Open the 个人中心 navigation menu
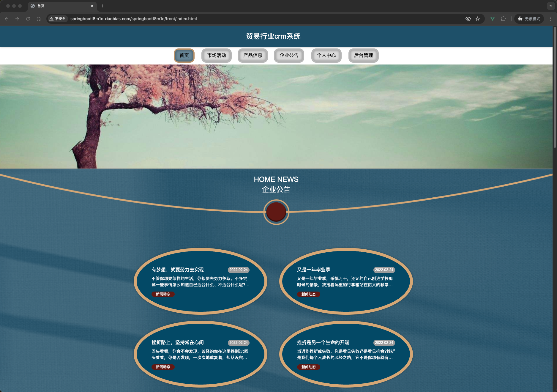The width and height of the screenshot is (557, 392). point(326,56)
